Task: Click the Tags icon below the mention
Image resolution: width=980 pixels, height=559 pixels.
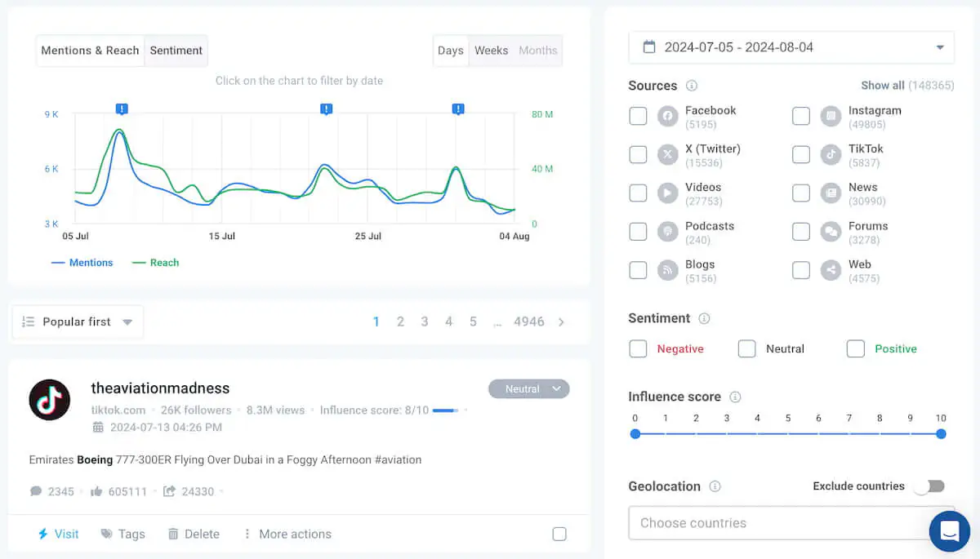Action: [x=107, y=534]
